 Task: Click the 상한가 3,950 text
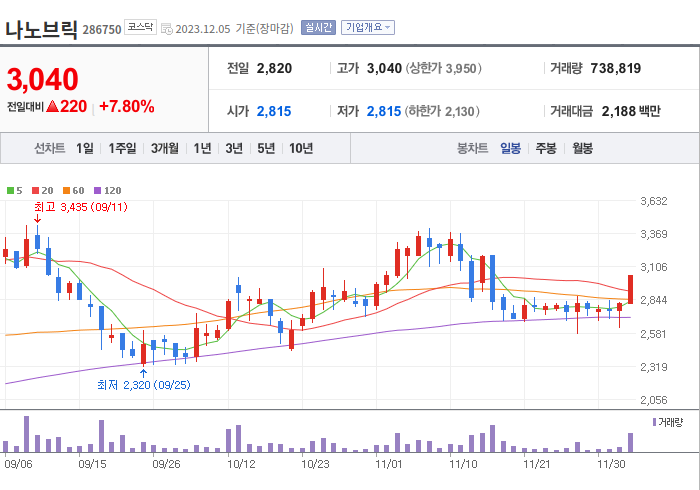point(443,68)
